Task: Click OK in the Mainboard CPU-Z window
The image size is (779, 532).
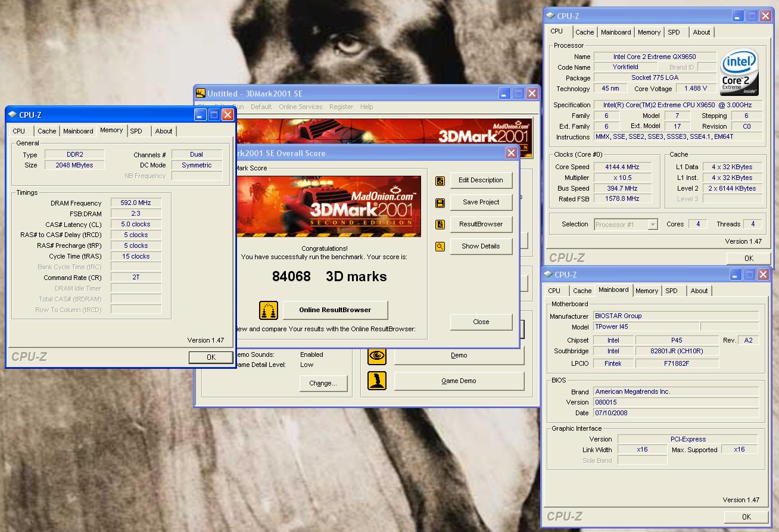Action: (746, 517)
